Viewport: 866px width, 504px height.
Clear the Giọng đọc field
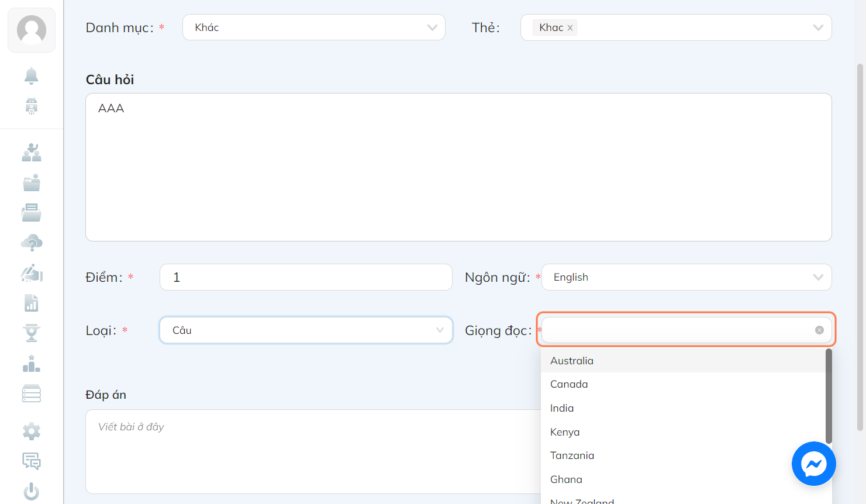click(819, 330)
